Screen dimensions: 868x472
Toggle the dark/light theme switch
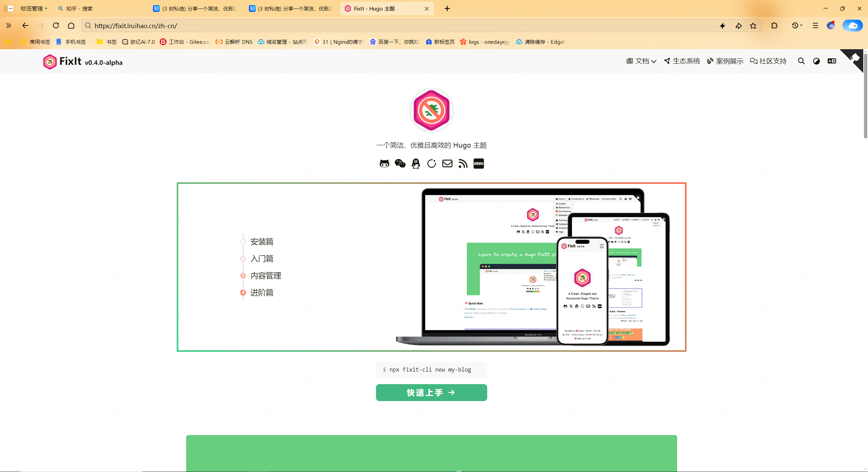coord(816,61)
